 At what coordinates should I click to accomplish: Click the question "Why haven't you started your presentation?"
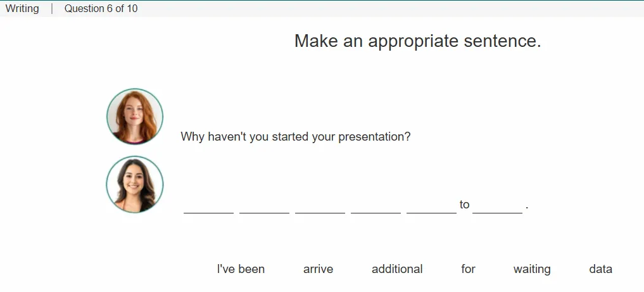point(296,136)
